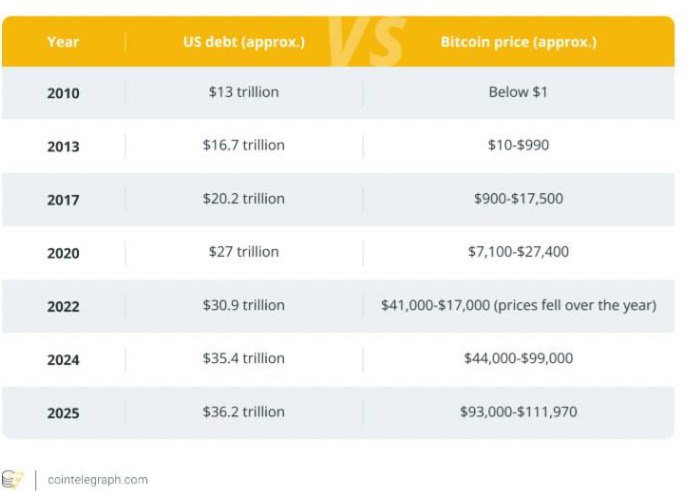Click the Cointelegraph logo icon
The image size is (694, 492).
coord(13,479)
